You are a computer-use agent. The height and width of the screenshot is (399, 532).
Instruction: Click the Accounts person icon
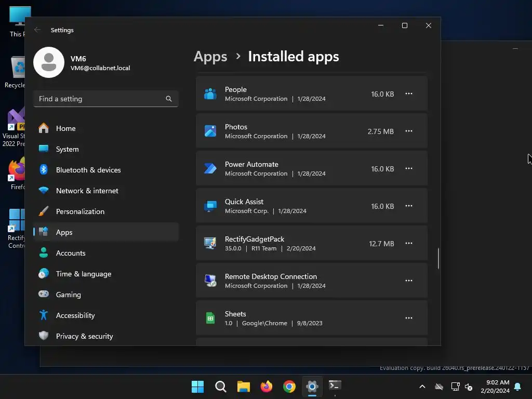tap(44, 252)
